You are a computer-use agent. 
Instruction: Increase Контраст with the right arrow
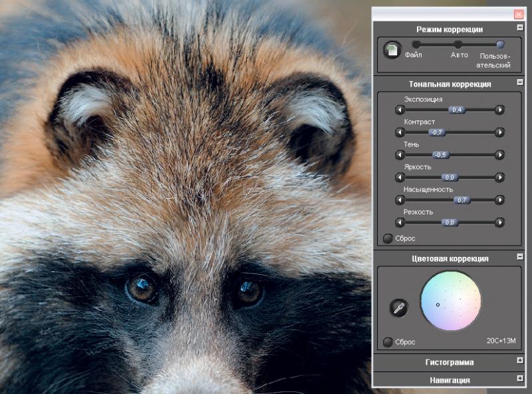[499, 132]
